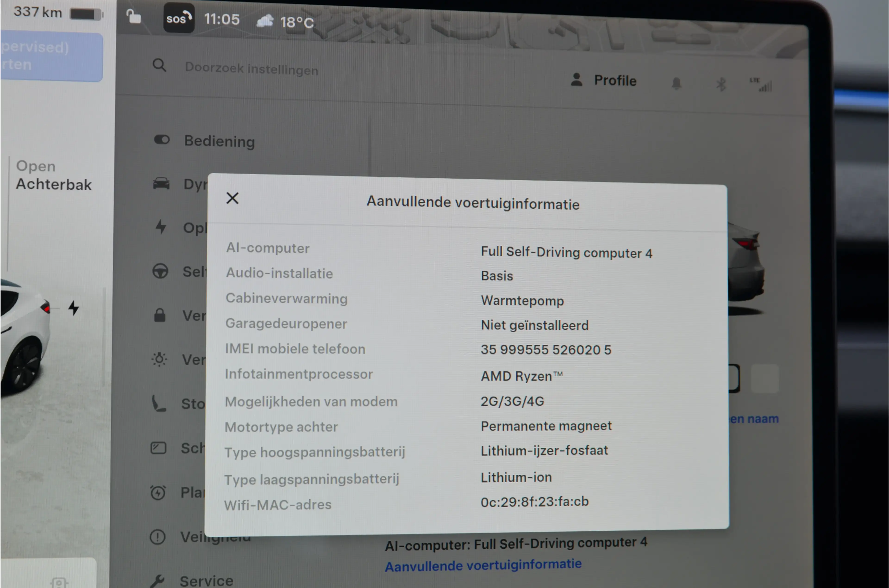
Task: Open the Aanvullende voertuiginformatie link
Action: coord(483,565)
